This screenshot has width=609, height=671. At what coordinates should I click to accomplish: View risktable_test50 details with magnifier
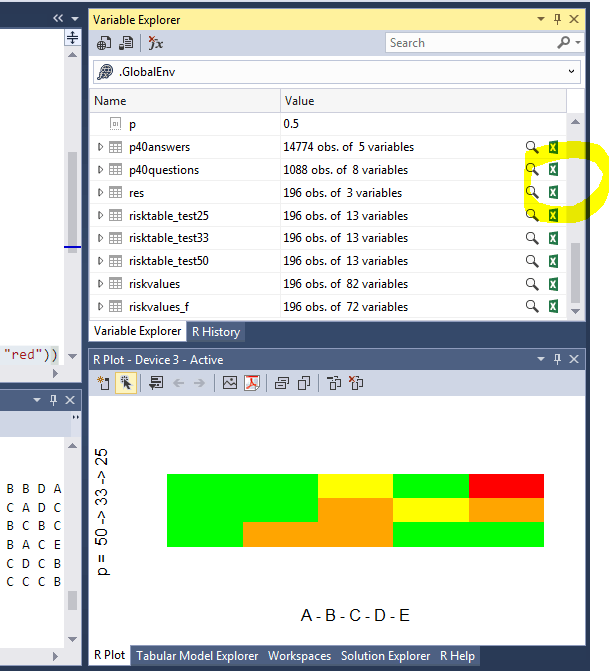coord(532,261)
